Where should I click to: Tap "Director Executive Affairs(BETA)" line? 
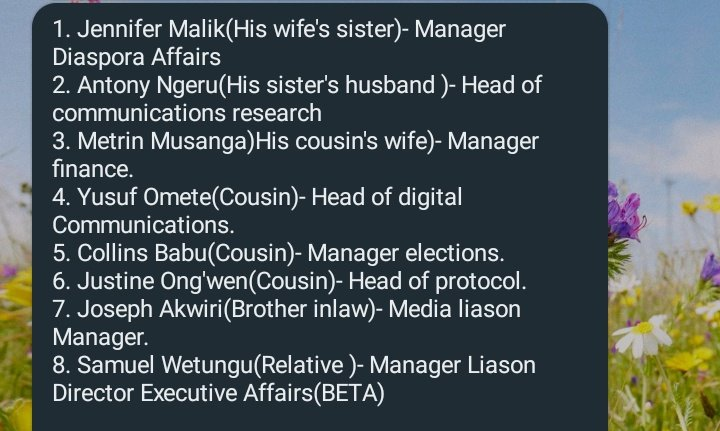(x=218, y=393)
